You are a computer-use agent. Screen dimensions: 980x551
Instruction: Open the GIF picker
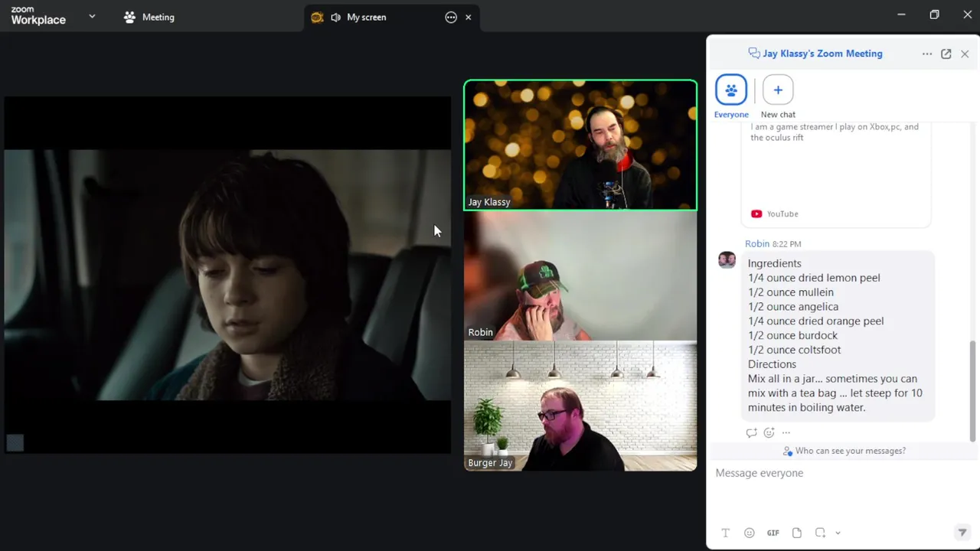pyautogui.click(x=773, y=533)
